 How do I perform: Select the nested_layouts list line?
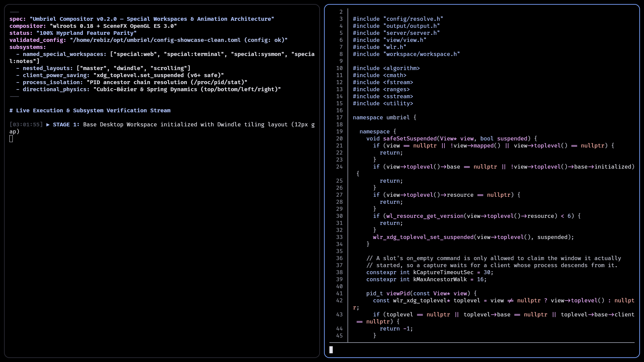click(103, 68)
